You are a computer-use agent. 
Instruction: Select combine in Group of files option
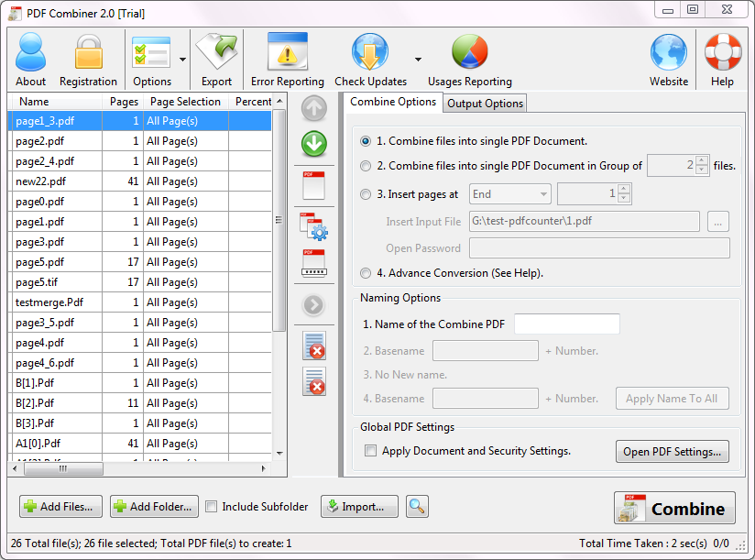click(366, 166)
